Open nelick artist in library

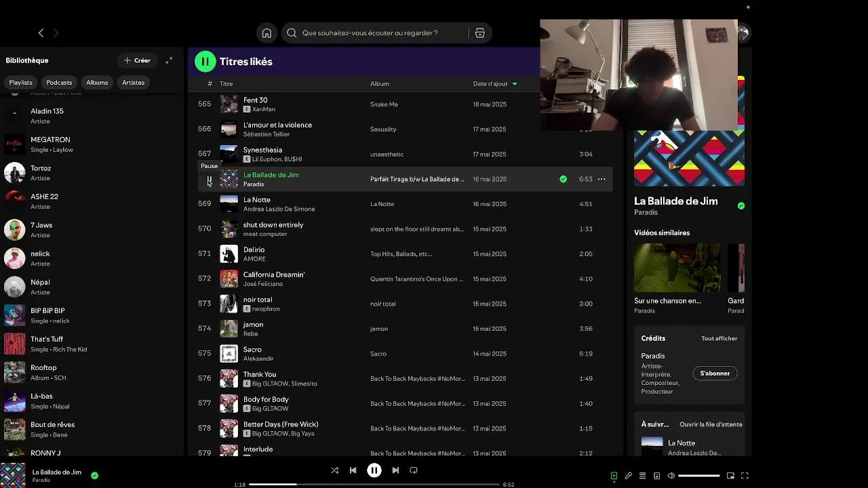click(92, 258)
